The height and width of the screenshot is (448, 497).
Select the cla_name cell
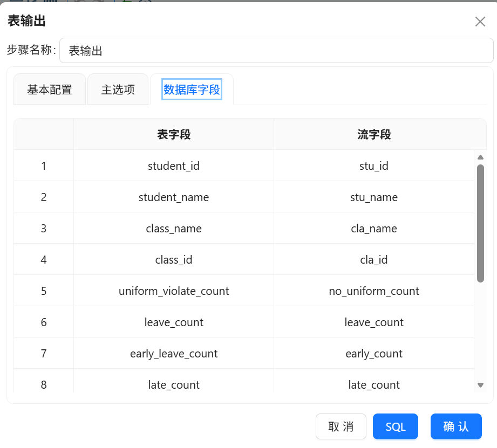click(374, 228)
